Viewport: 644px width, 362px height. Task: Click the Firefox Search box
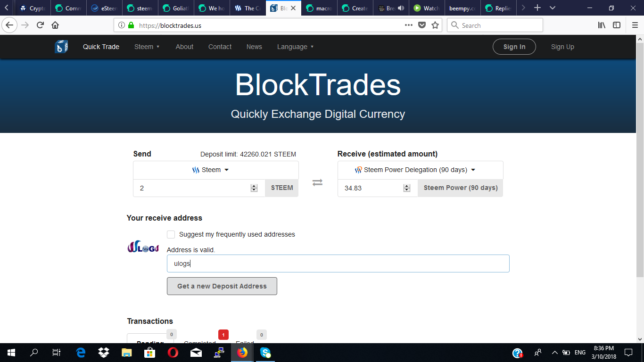495,25
